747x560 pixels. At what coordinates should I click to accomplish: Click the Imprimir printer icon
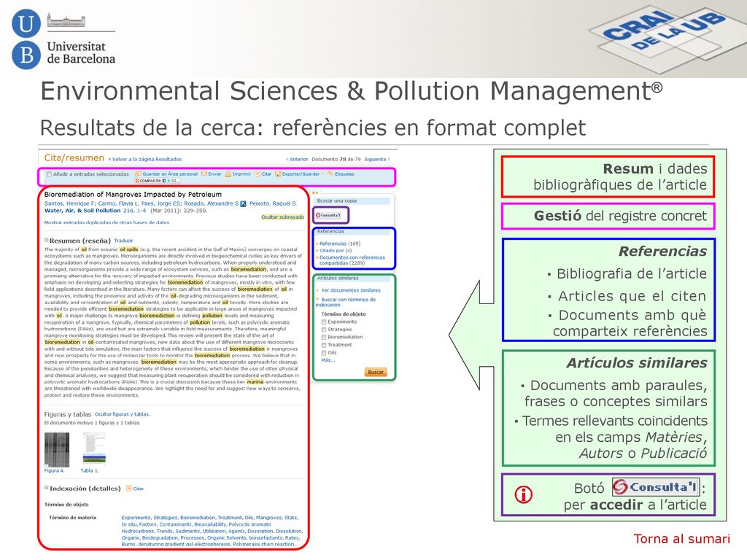pyautogui.click(x=228, y=174)
